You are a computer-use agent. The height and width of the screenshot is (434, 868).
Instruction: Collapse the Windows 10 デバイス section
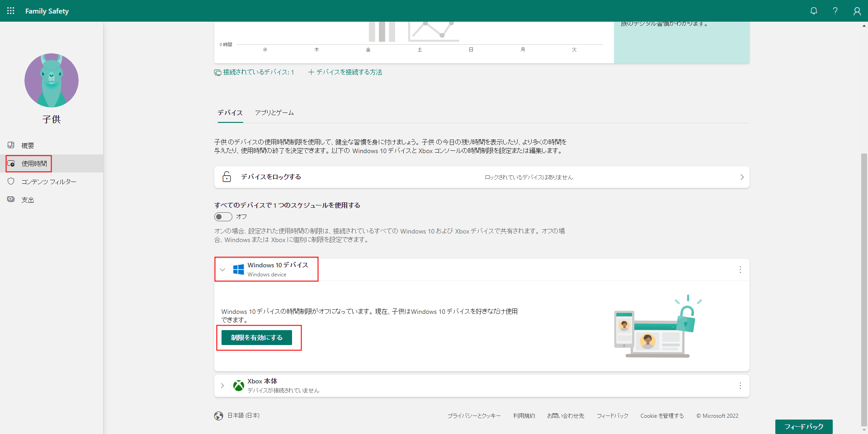click(x=222, y=270)
